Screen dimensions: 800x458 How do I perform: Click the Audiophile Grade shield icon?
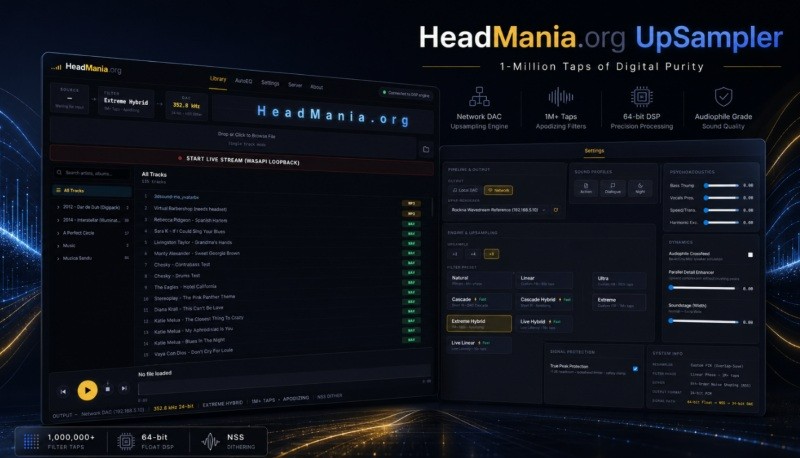(x=723, y=96)
